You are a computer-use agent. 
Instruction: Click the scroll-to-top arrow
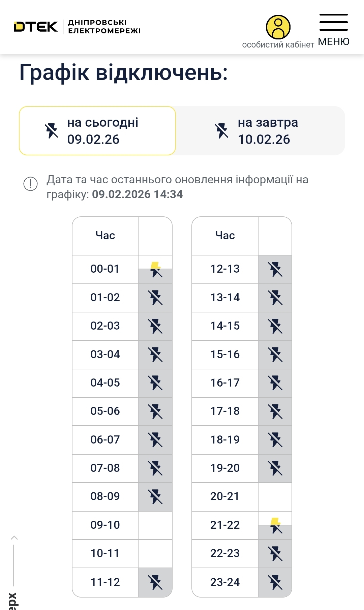coord(14,538)
